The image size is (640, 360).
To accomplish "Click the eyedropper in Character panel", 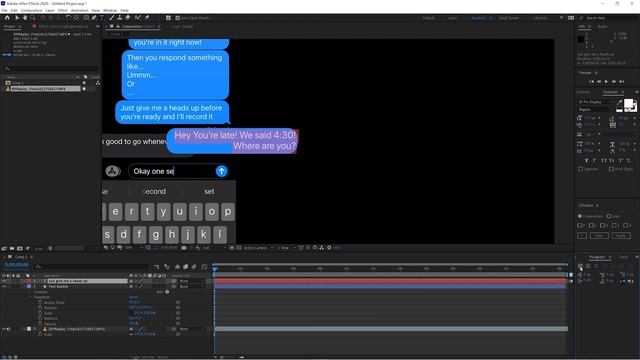I will pyautogui.click(x=620, y=102).
